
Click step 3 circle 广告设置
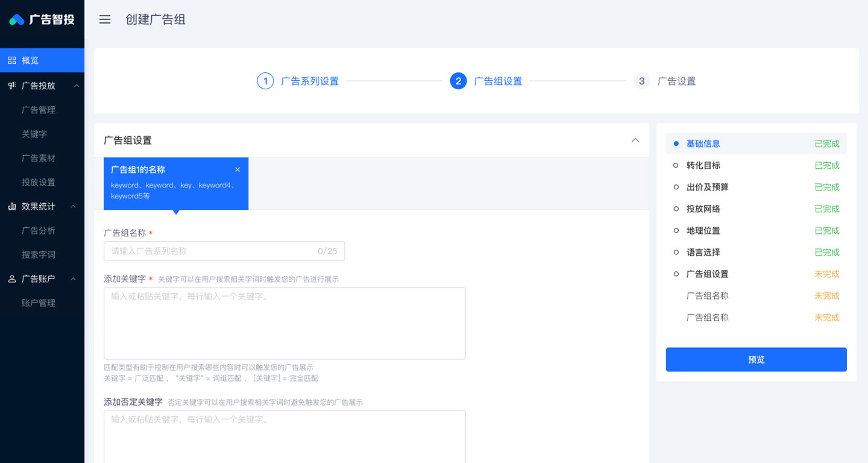coord(641,81)
